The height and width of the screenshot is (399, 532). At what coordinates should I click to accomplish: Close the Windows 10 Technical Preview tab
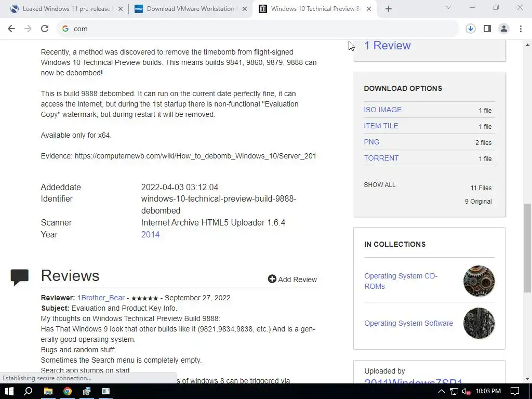coord(369,9)
